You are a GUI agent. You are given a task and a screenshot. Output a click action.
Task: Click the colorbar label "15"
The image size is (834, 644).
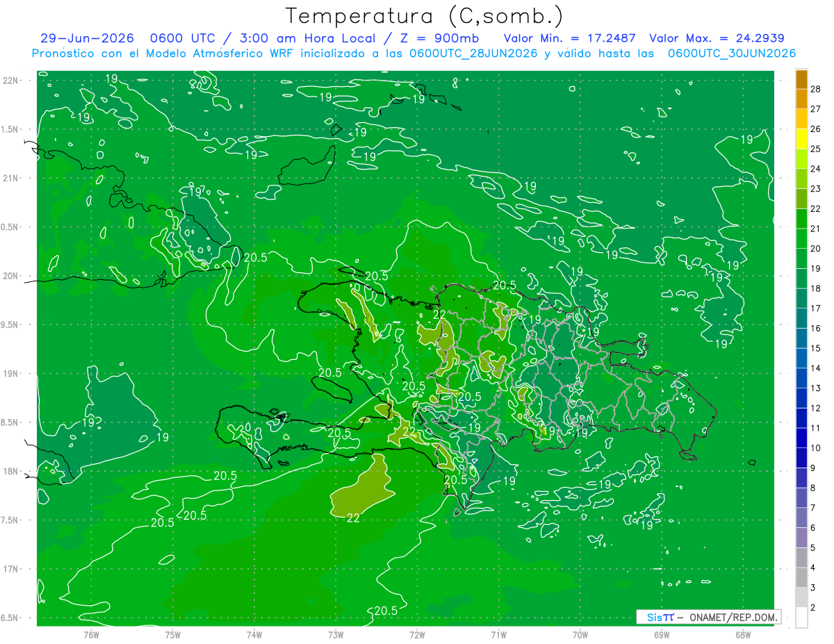click(816, 348)
